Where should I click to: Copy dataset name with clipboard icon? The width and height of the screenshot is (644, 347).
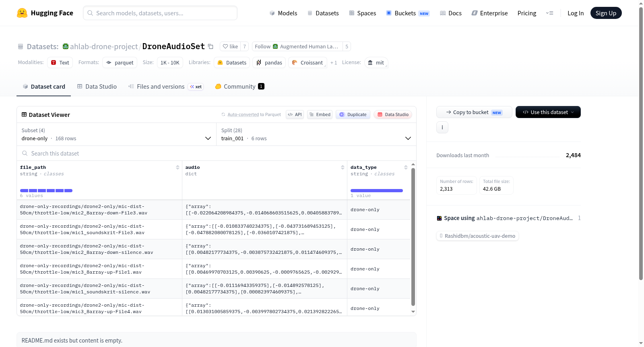211,46
